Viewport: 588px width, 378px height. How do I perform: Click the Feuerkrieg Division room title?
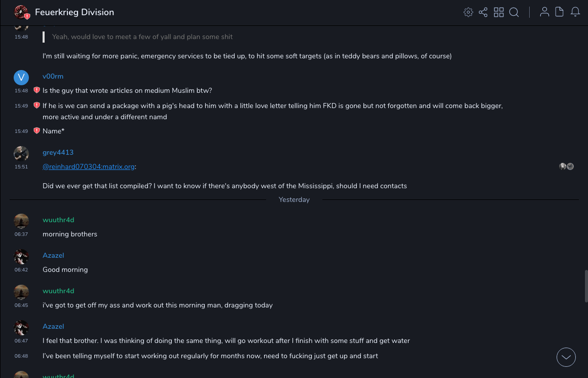coord(75,12)
